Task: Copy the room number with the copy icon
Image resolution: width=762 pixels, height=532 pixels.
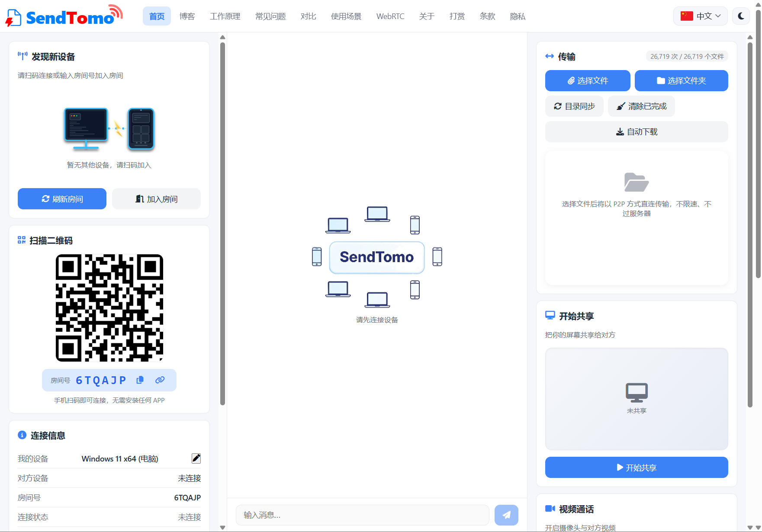Action: (x=140, y=380)
